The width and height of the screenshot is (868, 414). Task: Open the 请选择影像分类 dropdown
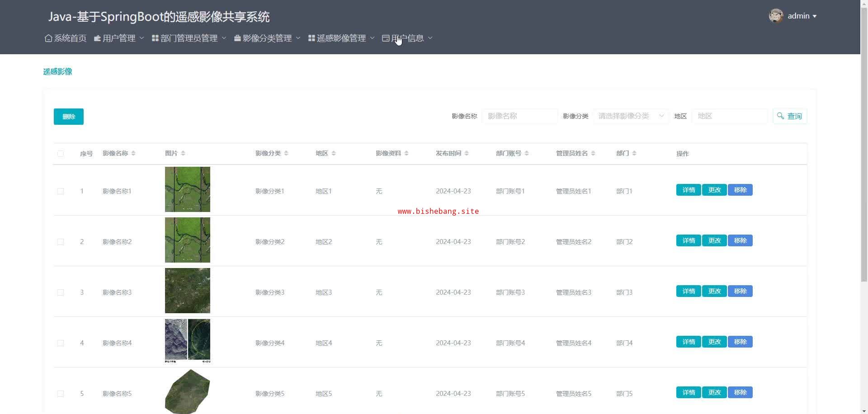(631, 116)
